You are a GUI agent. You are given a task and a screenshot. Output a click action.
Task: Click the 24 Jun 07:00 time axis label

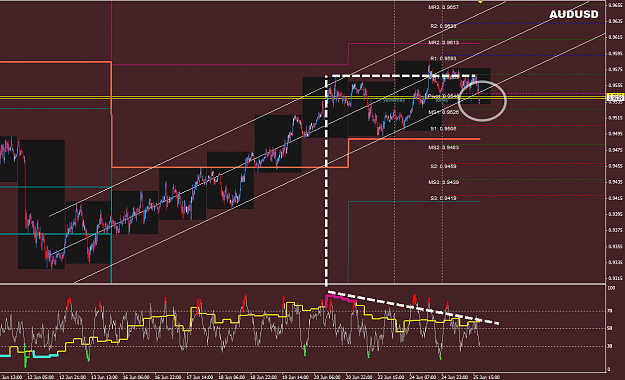pyautogui.click(x=423, y=377)
